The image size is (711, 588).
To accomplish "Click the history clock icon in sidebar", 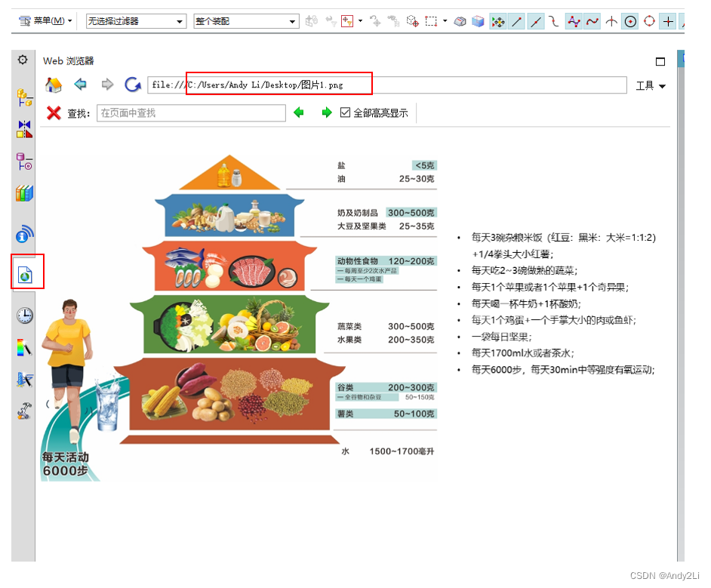I will click(23, 315).
